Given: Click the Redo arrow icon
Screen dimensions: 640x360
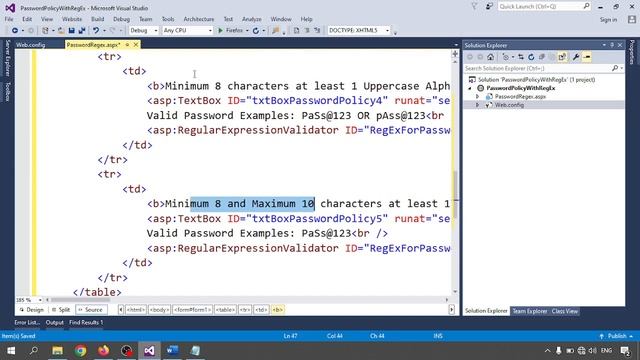Looking at the screenshot, I should pos(113,31).
